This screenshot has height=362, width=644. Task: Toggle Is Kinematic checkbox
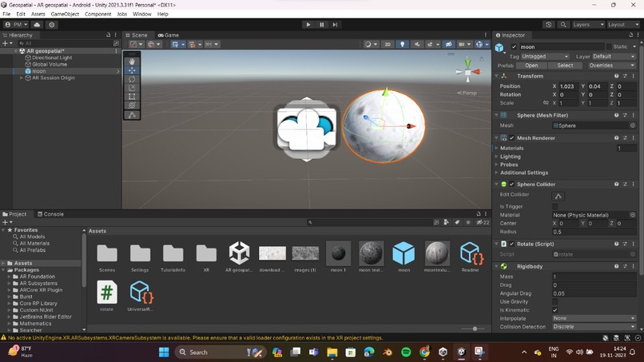click(x=555, y=310)
